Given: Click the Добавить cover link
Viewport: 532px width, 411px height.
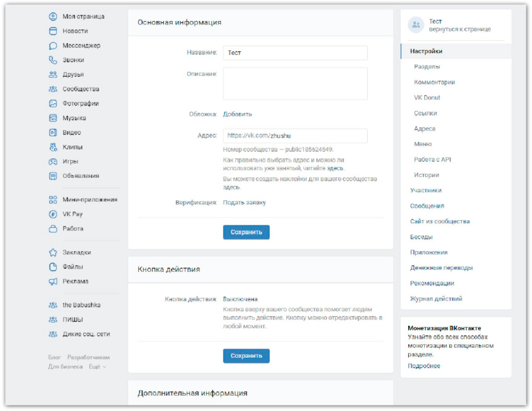Looking at the screenshot, I should coord(237,114).
